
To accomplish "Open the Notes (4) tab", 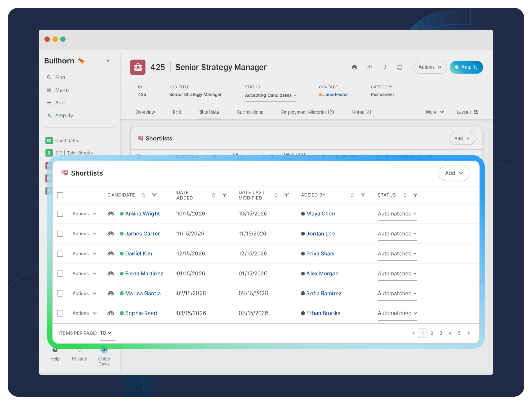I will (x=361, y=113).
